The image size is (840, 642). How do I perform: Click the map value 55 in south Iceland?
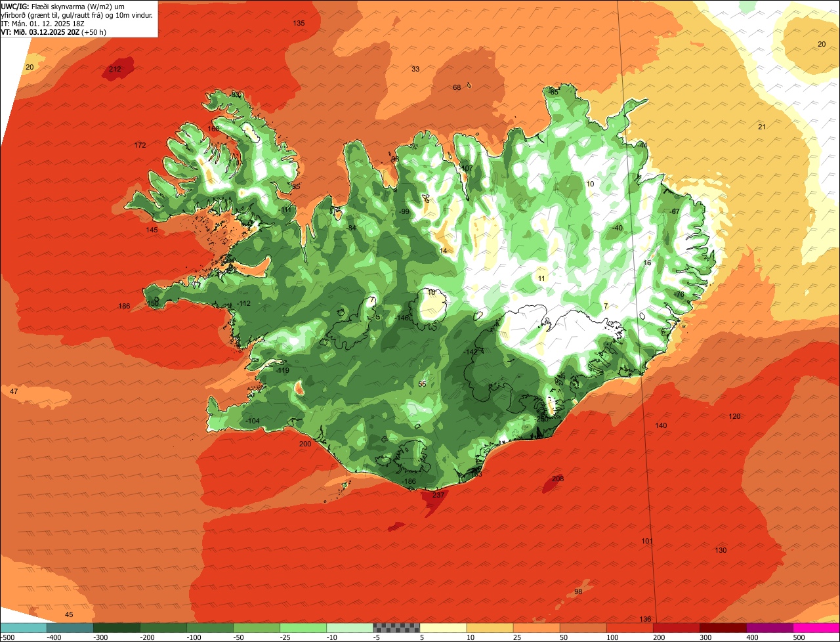[422, 384]
